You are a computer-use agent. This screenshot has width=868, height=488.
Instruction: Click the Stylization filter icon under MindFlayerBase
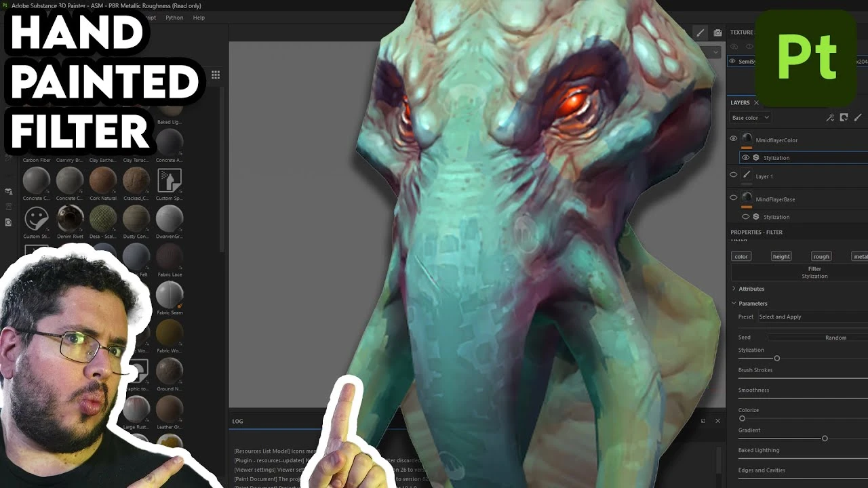click(755, 217)
